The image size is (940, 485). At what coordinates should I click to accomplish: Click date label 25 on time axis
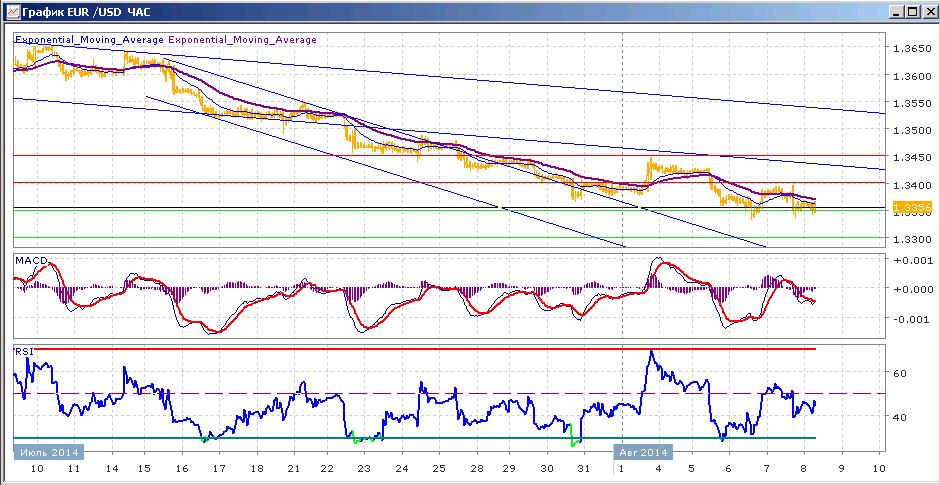(439, 469)
